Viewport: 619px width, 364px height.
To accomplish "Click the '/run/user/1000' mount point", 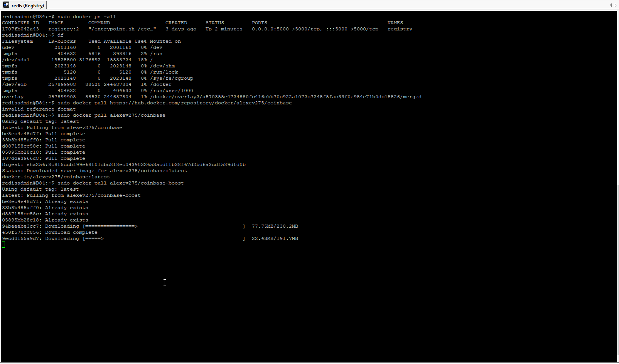I will coord(172,91).
